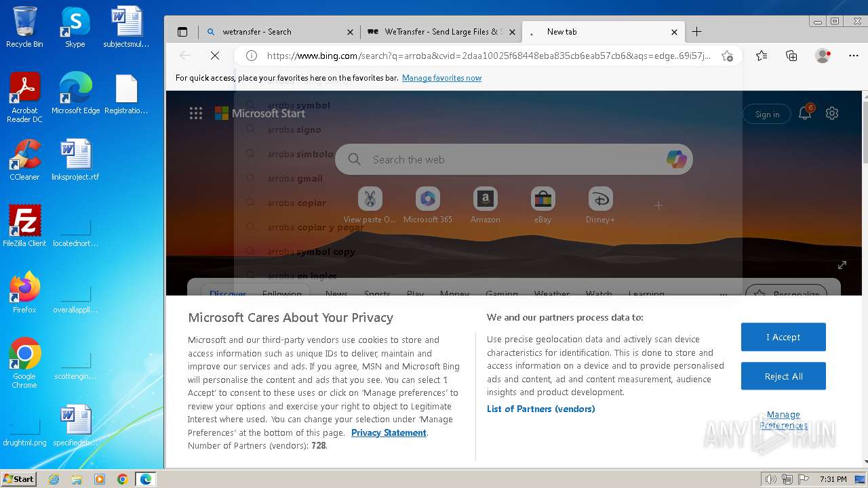868x488 pixels.
Task: Close the wetransfer - Search tab
Action: [x=350, y=32]
